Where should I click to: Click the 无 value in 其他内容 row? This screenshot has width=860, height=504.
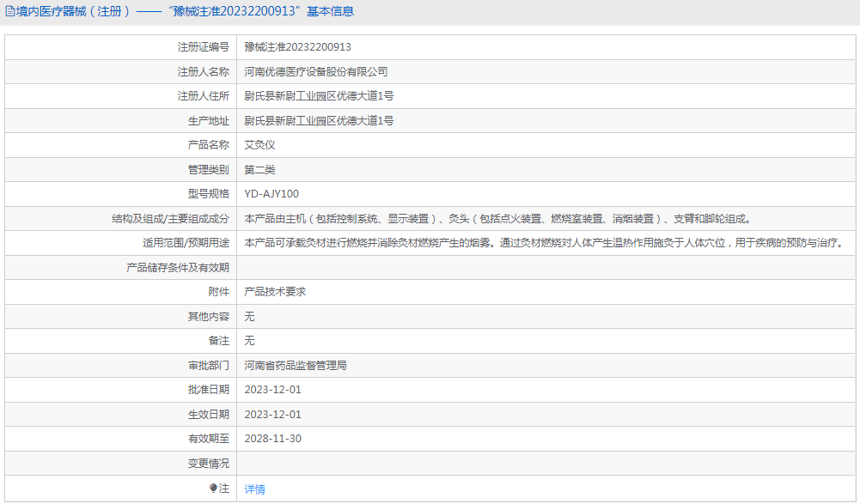pos(249,317)
